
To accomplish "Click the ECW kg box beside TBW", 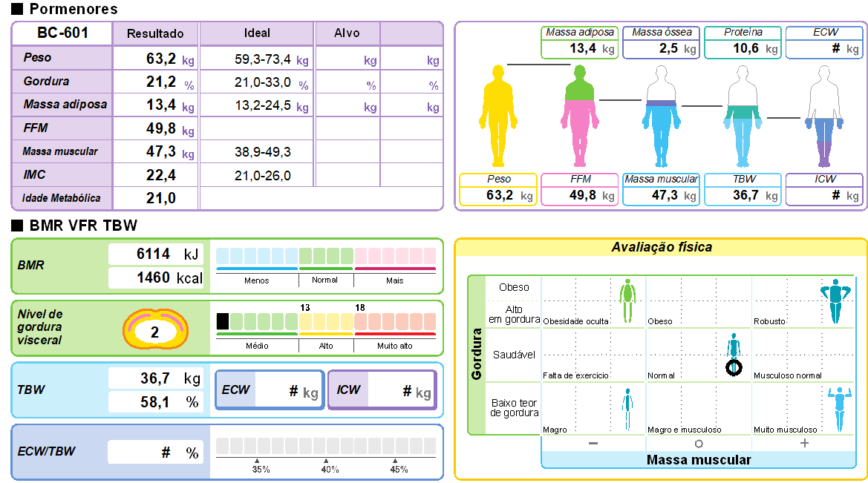I will [270, 390].
